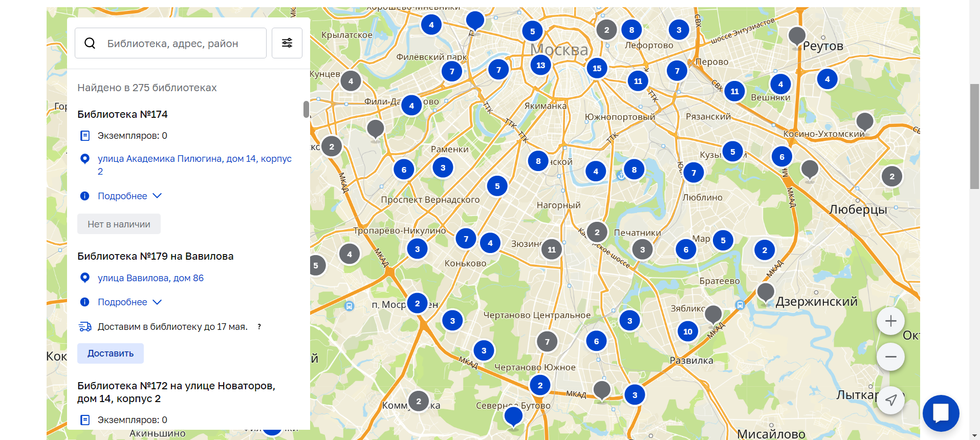Open cluster 11 at Зюзино
Screen dimensions: 980x440
tap(552, 249)
